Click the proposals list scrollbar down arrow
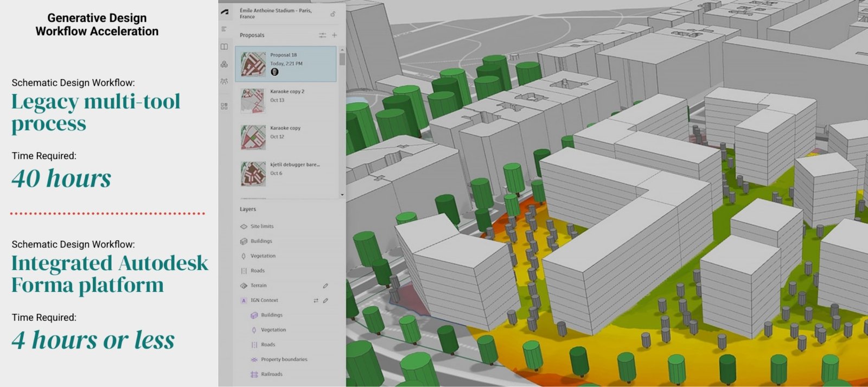The height and width of the screenshot is (387, 868). tap(342, 194)
